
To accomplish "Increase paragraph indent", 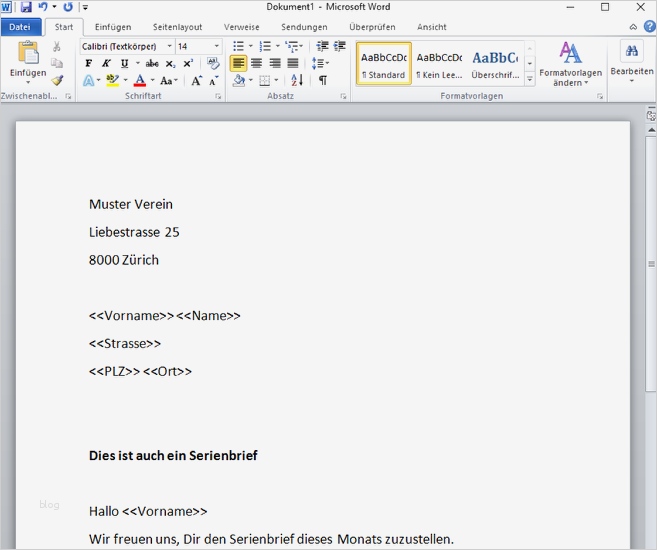I will pos(339,46).
